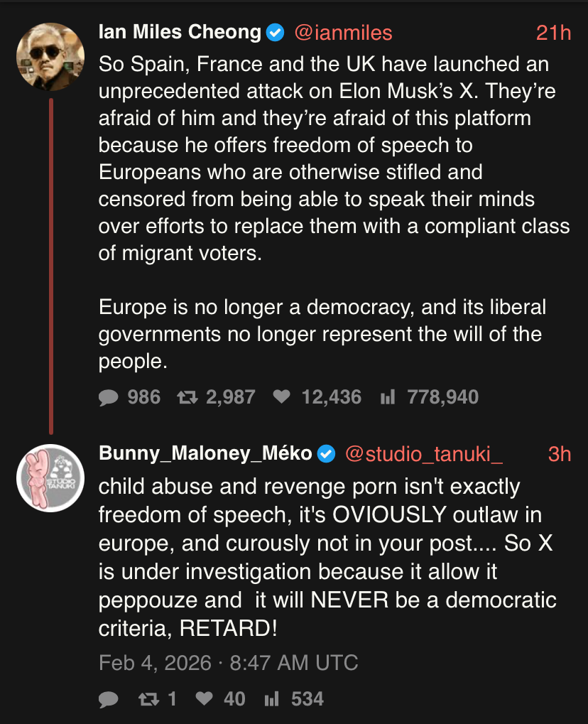
Task: Click the views chart icon showing 778,940
Action: click(387, 398)
